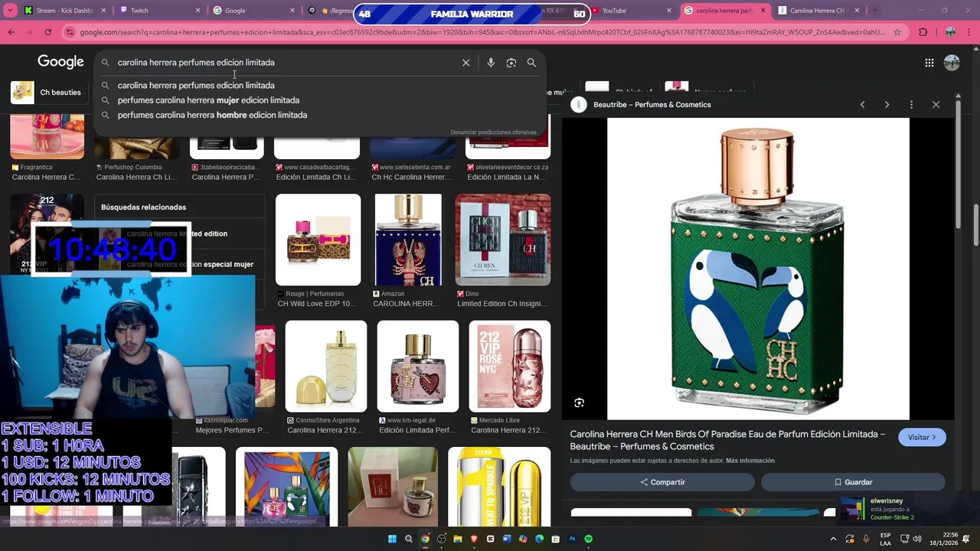980x551 pixels.
Task: Open Google Lens image search
Action: click(x=511, y=63)
